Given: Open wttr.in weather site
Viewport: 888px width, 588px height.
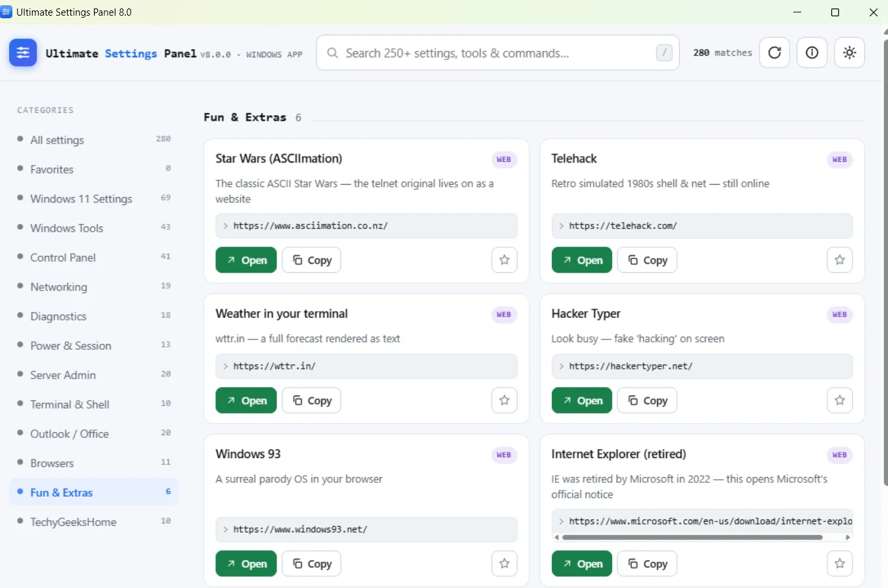Looking at the screenshot, I should (246, 400).
